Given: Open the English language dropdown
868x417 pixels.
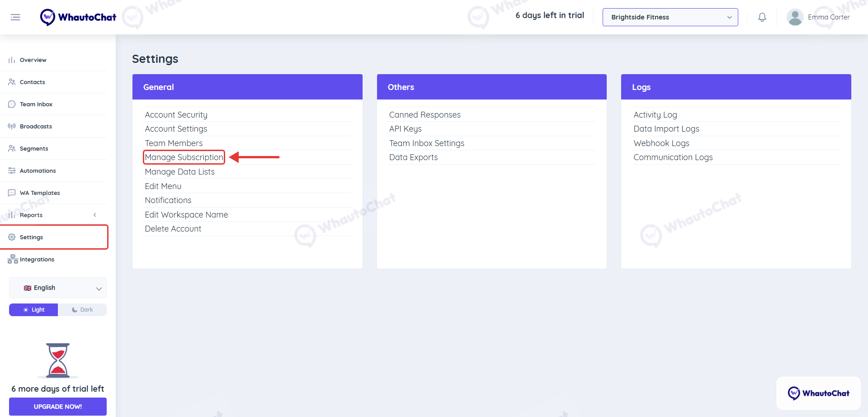Looking at the screenshot, I should pyautogui.click(x=58, y=288).
